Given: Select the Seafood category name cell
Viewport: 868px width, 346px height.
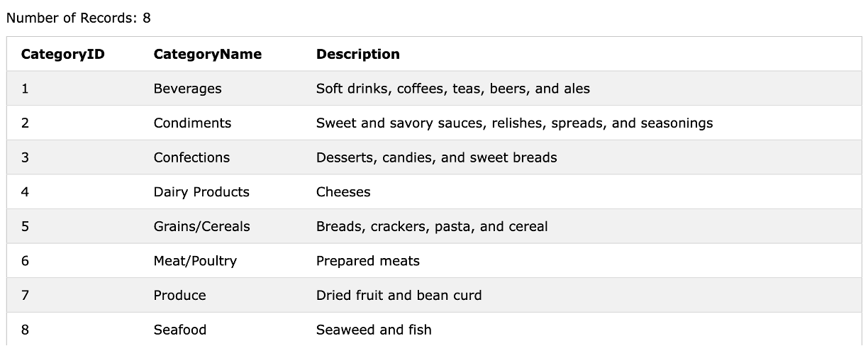Looking at the screenshot, I should pyautogui.click(x=180, y=330).
